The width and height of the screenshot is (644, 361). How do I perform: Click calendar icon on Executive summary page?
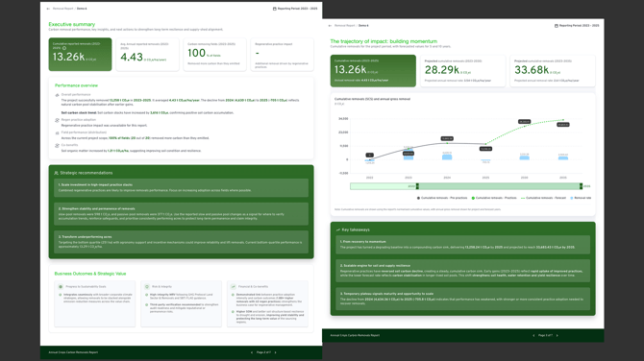click(x=274, y=9)
